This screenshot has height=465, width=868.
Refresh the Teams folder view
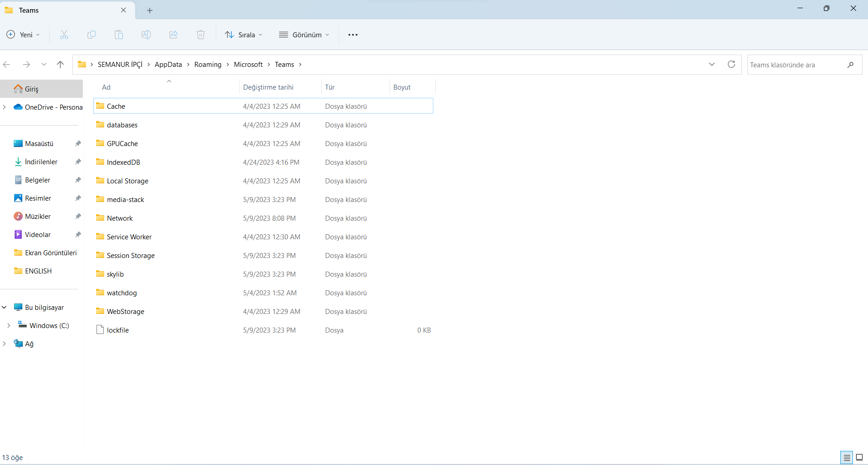click(x=731, y=64)
